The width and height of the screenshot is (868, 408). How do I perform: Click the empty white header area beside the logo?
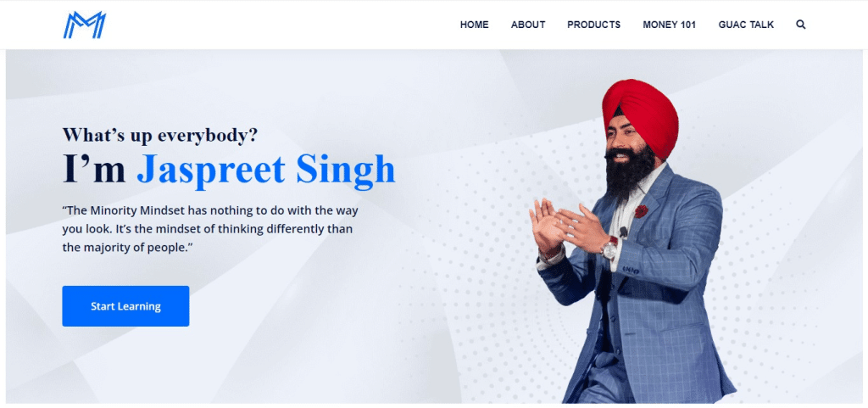pyautogui.click(x=277, y=25)
